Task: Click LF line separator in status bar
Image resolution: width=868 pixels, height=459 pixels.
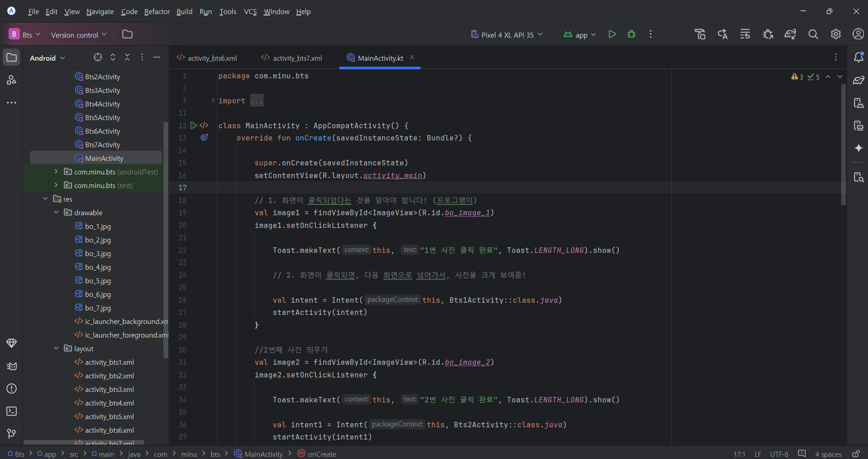Action: click(x=758, y=454)
